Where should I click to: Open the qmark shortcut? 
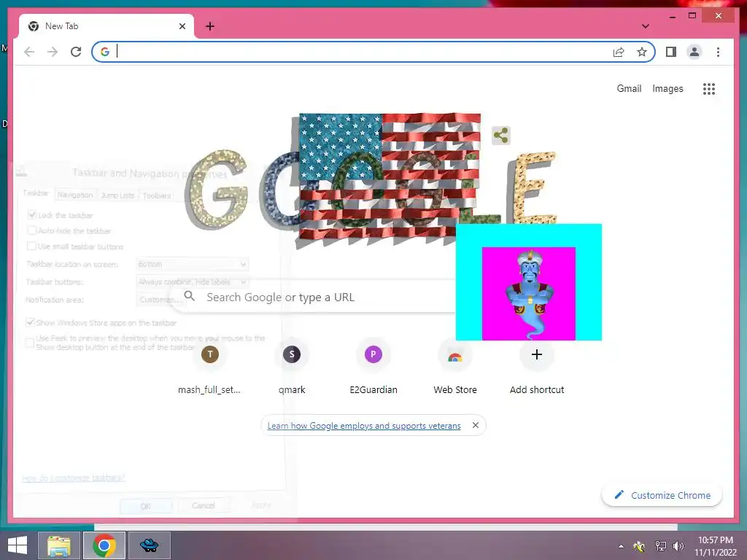pos(292,367)
